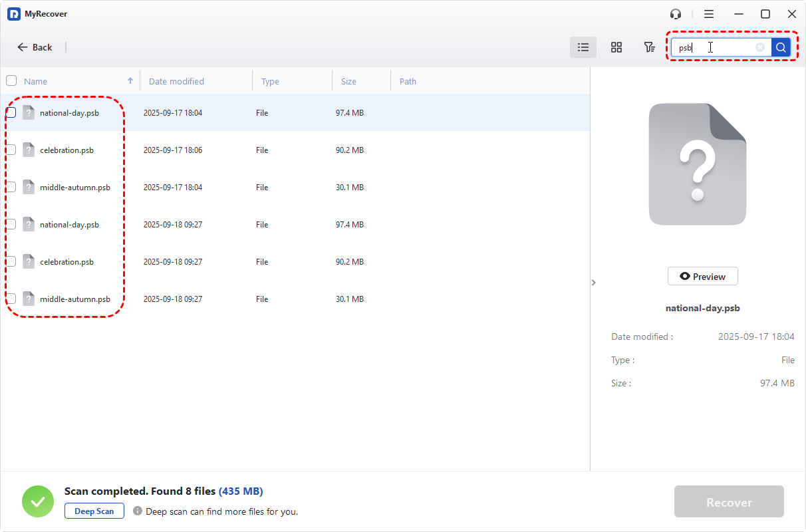The width and height of the screenshot is (806, 532).
Task: Check celebration.psb dated 2025-09-18 09:27
Action: pos(11,261)
